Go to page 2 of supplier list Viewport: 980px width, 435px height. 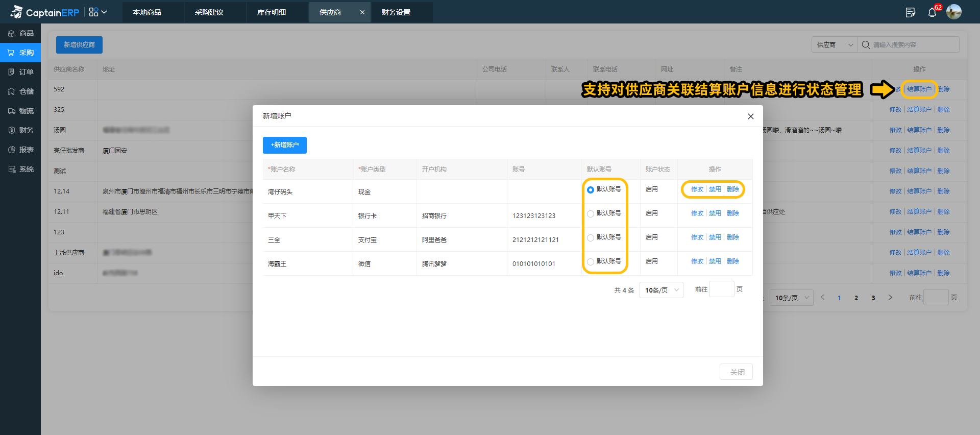(x=856, y=298)
